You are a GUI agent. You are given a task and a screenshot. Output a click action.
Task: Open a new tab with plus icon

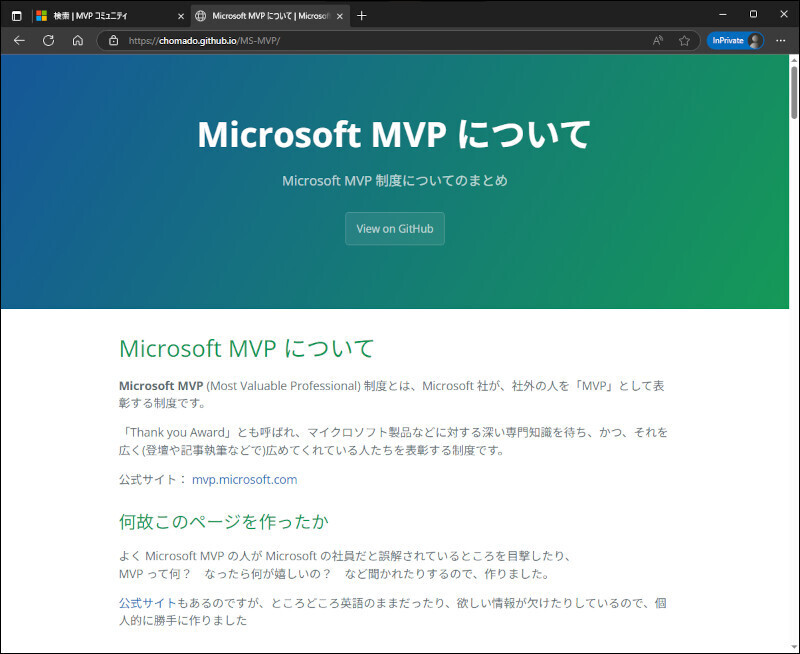click(x=362, y=16)
